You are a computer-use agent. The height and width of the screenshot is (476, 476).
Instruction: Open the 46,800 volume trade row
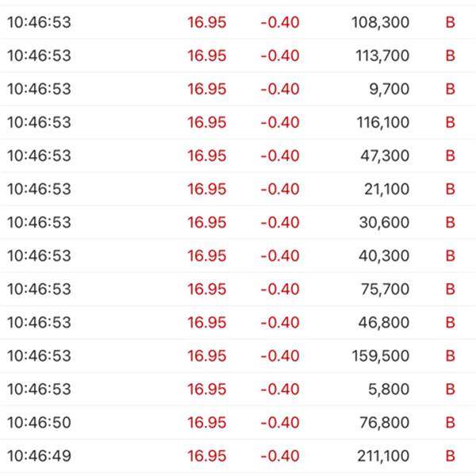[x=238, y=322]
